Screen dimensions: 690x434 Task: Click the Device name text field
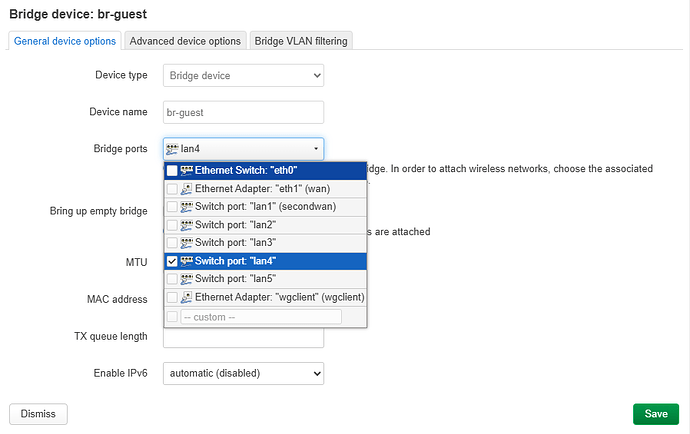(243, 112)
